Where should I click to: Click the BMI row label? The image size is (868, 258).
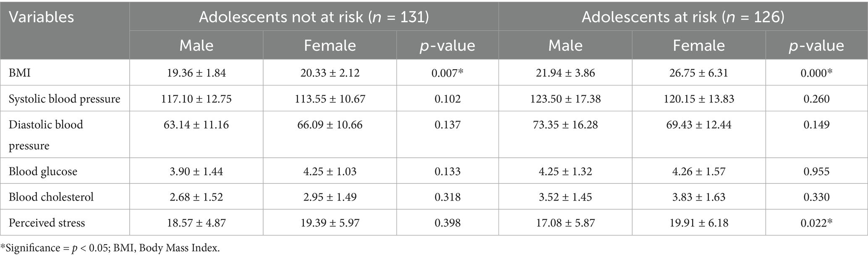[x=20, y=73]
